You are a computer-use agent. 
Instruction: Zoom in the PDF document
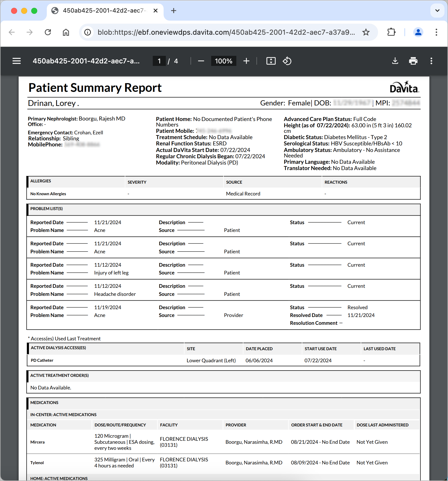point(246,61)
